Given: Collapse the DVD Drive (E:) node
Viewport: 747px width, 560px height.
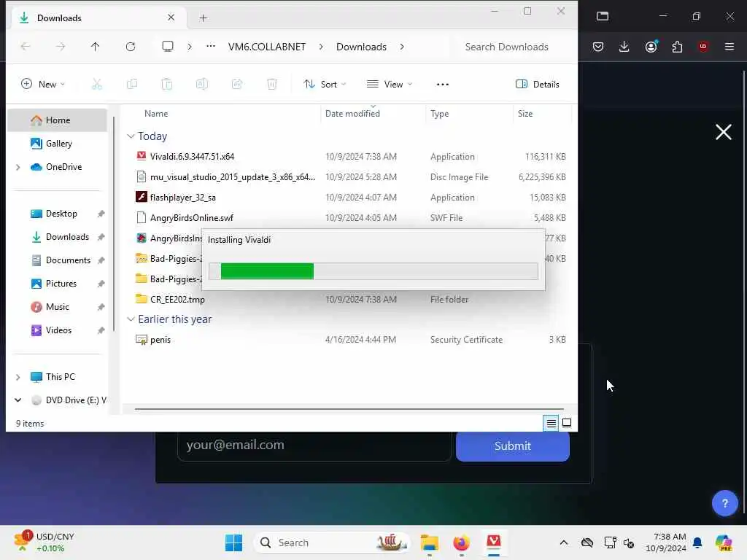Looking at the screenshot, I should click(x=18, y=400).
